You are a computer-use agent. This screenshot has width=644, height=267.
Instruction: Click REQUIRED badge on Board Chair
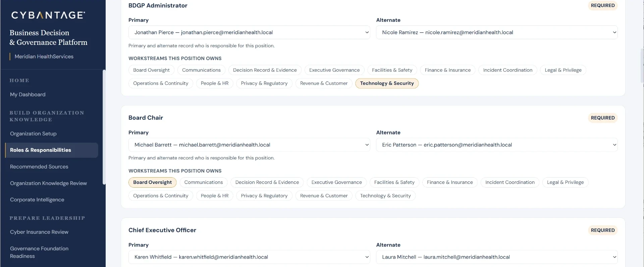[603, 118]
